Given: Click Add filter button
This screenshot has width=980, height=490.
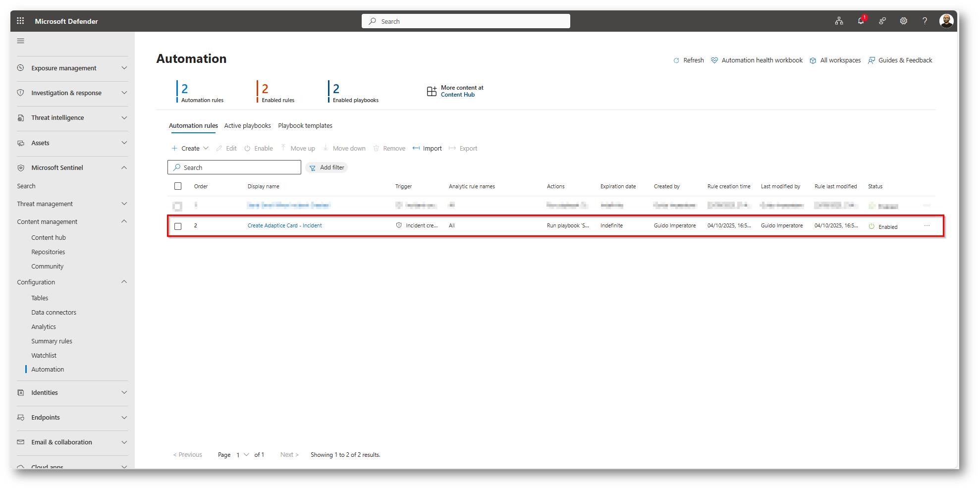Looking at the screenshot, I should pyautogui.click(x=327, y=168).
